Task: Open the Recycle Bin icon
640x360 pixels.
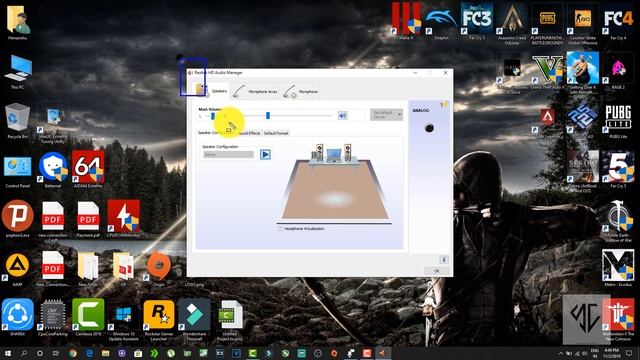Action: point(18,121)
